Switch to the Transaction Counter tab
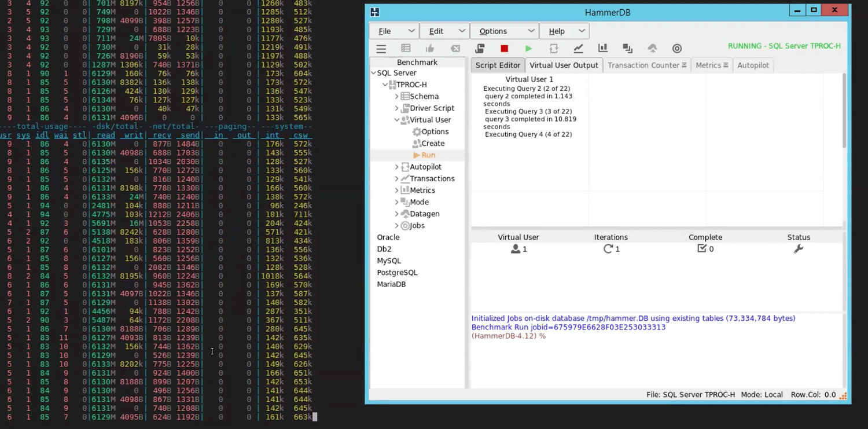The height and width of the screenshot is (429, 868). pyautogui.click(x=647, y=65)
